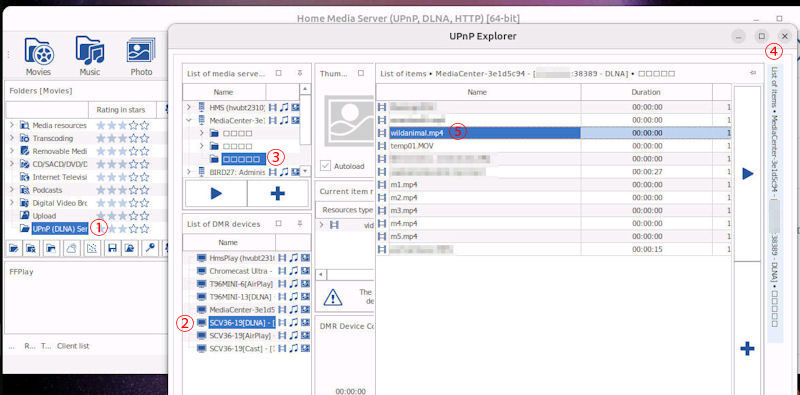Click the save disk icon in folders toolbar
The width and height of the screenshot is (800, 395).
[113, 249]
